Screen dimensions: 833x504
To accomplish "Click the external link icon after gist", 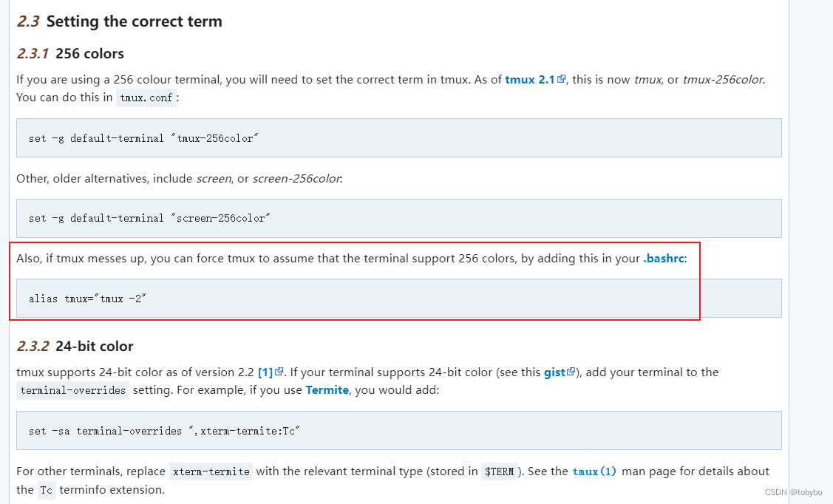I will pos(571,372).
